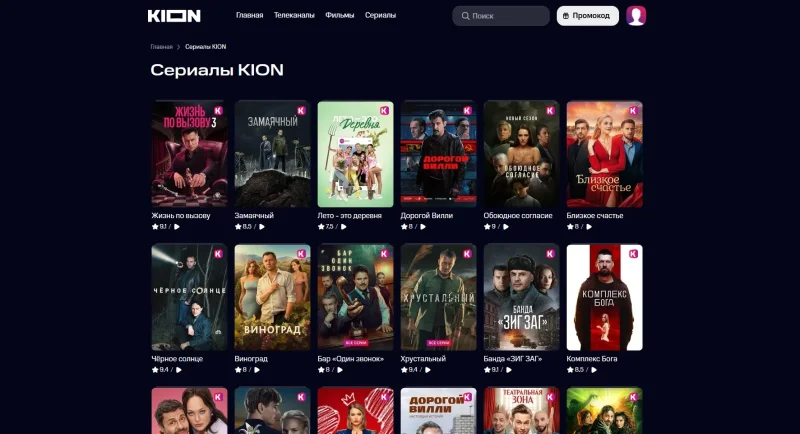Screen dimensions: 800x434
Task: Click the search magnifier icon
Action: click(465, 16)
